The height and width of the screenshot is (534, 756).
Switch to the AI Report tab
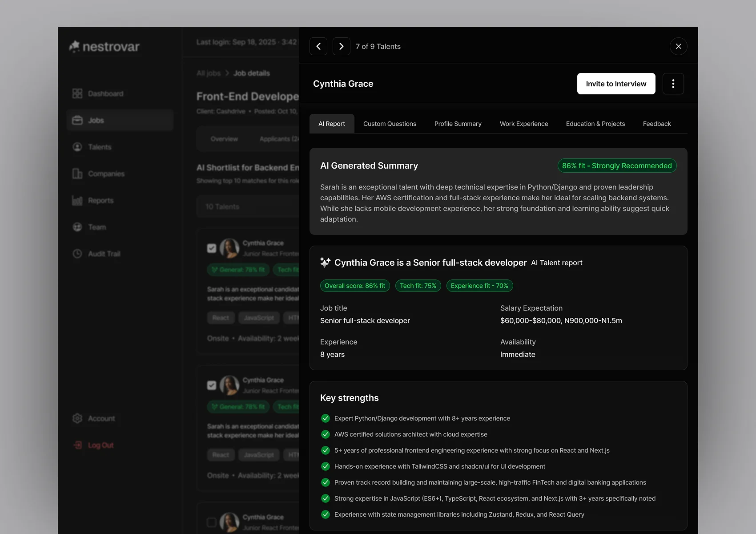pyautogui.click(x=332, y=124)
